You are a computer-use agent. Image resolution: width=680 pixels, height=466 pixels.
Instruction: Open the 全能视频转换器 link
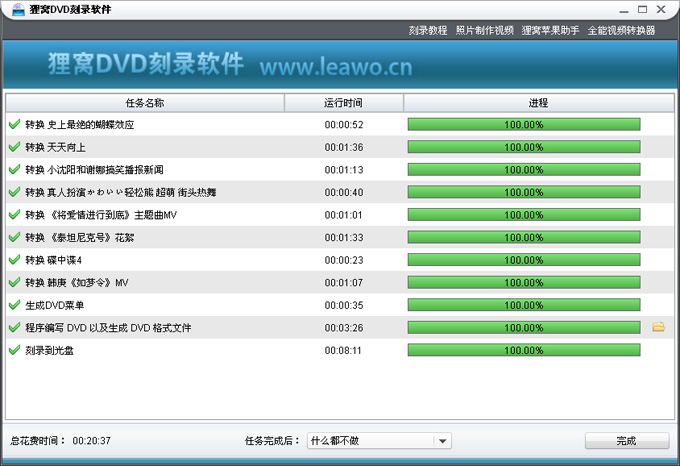tap(621, 30)
